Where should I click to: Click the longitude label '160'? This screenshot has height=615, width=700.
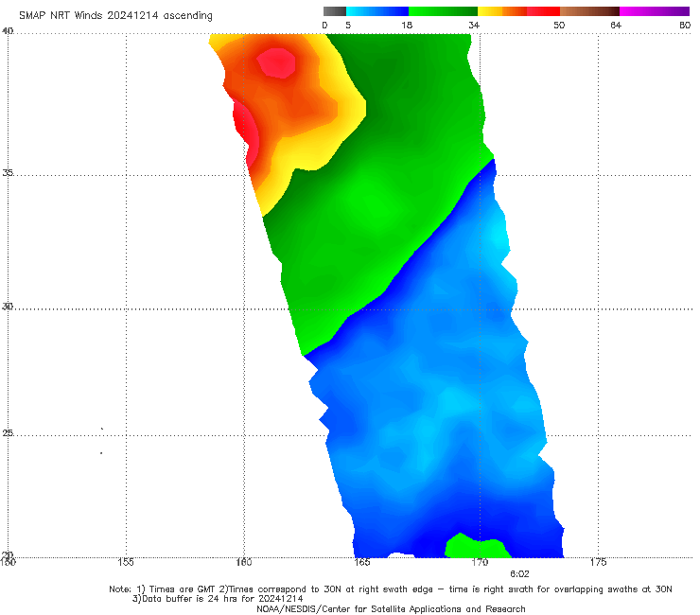pos(244,562)
